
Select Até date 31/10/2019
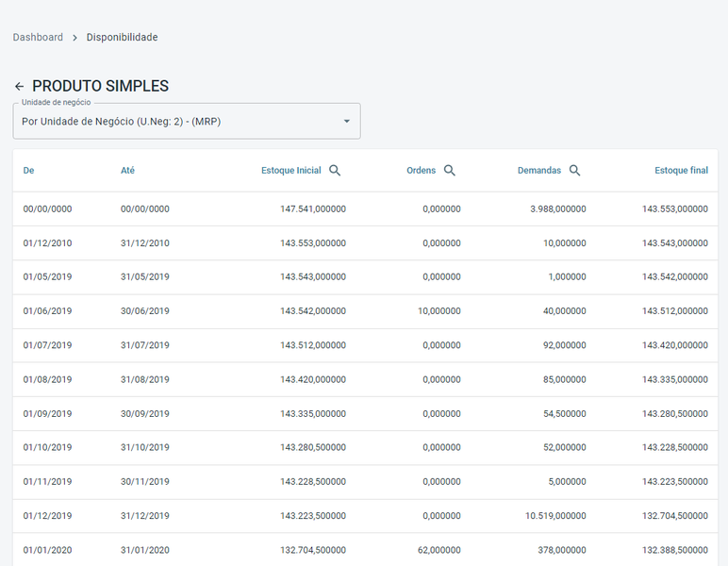pos(145,447)
